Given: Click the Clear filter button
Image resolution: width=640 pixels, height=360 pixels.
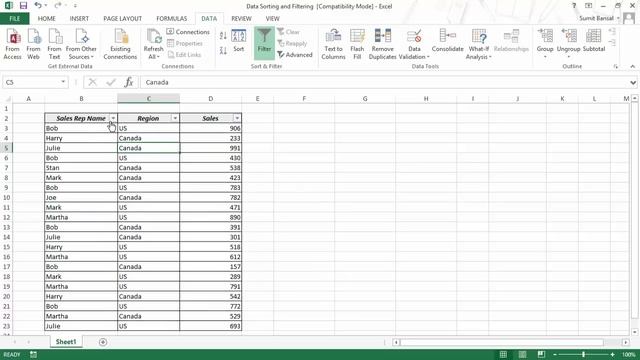Looking at the screenshot, I should [x=289, y=32].
